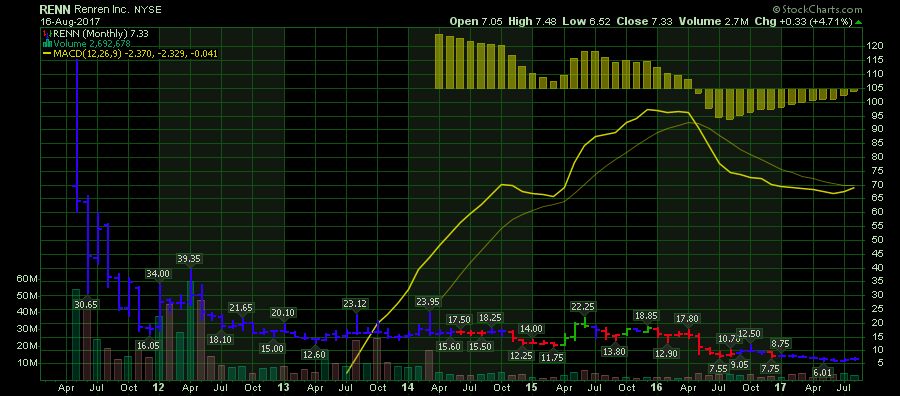Click the 16 year axis label
This screenshot has height=396, width=900.
pyautogui.click(x=657, y=387)
